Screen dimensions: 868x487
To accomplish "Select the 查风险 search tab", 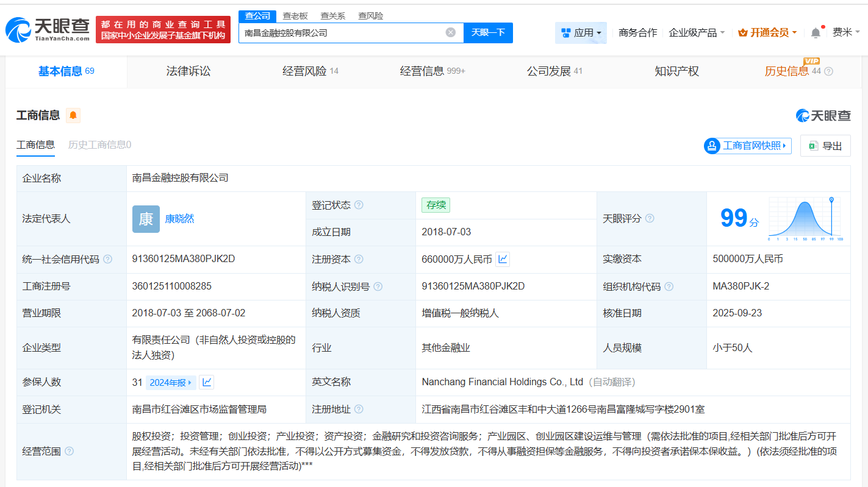I will tap(370, 15).
